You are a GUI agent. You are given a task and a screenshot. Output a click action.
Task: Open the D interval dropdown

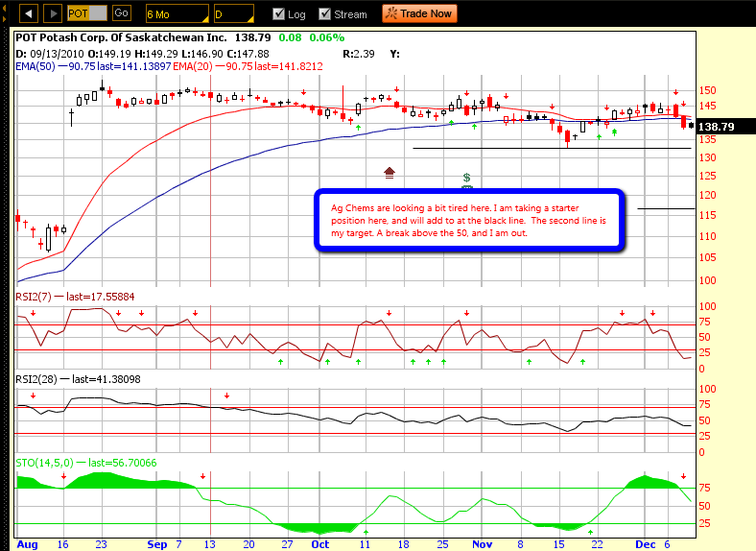click(x=234, y=14)
